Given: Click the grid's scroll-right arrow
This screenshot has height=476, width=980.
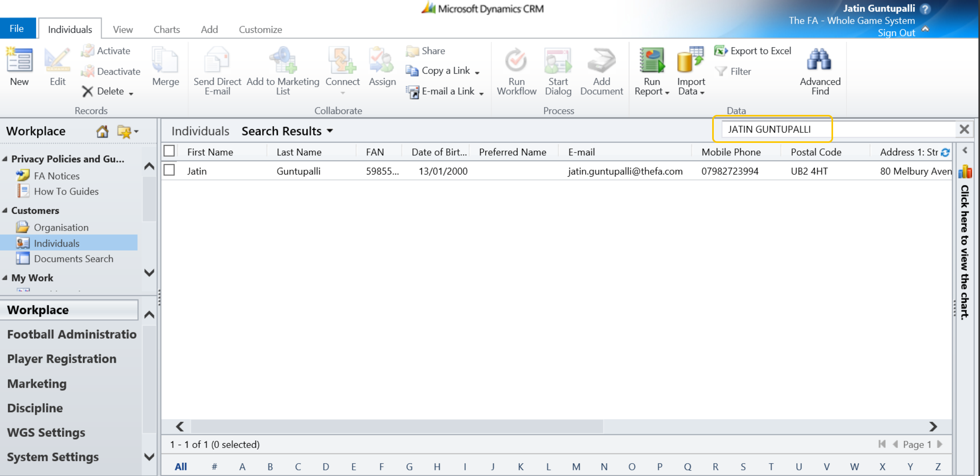Looking at the screenshot, I should [933, 426].
